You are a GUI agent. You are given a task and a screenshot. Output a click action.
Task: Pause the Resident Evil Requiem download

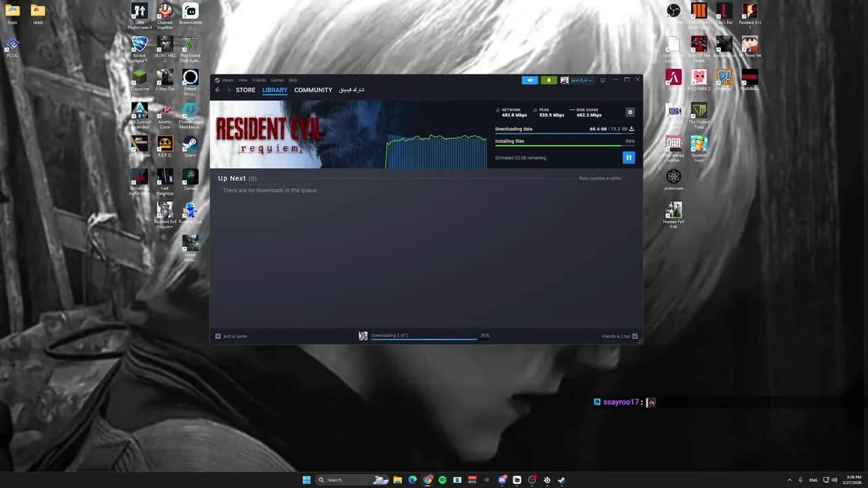click(629, 157)
